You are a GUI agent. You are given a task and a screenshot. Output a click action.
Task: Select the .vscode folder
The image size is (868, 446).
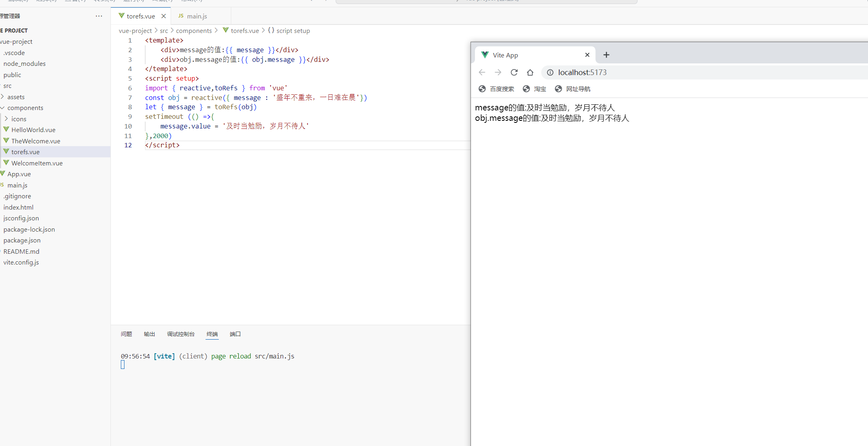[14, 53]
